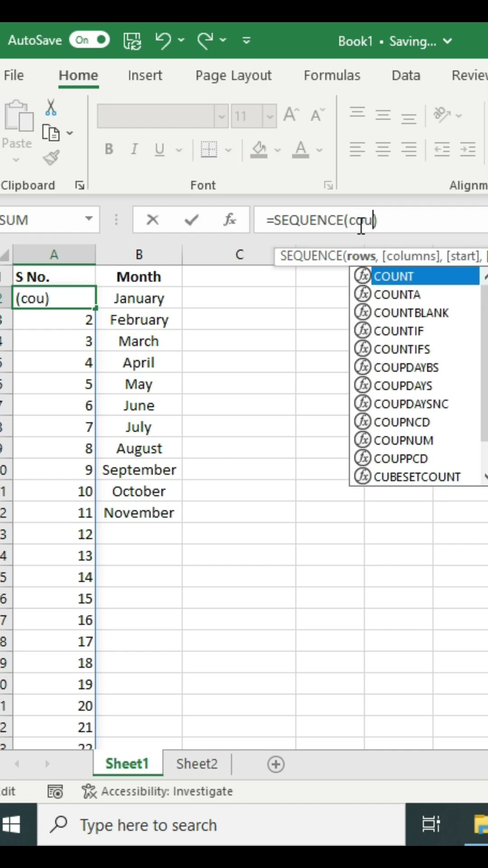Click Increase Font Size icon
Image resolution: width=488 pixels, height=868 pixels.
pyautogui.click(x=291, y=115)
